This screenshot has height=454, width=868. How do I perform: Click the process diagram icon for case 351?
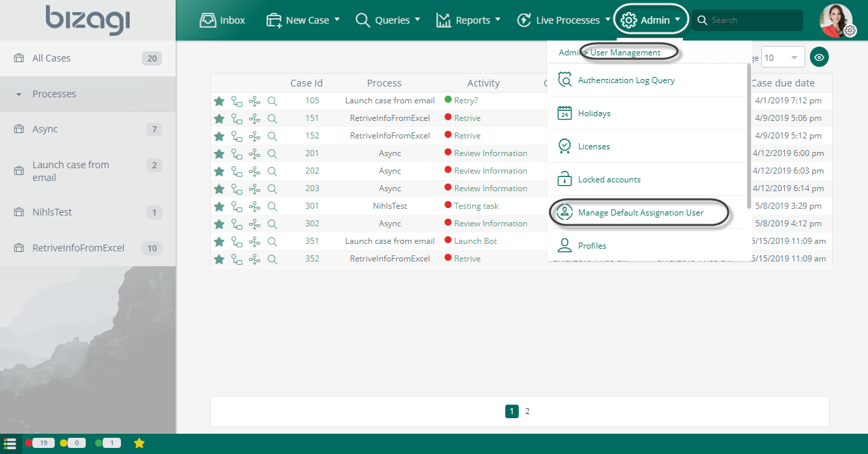point(254,241)
